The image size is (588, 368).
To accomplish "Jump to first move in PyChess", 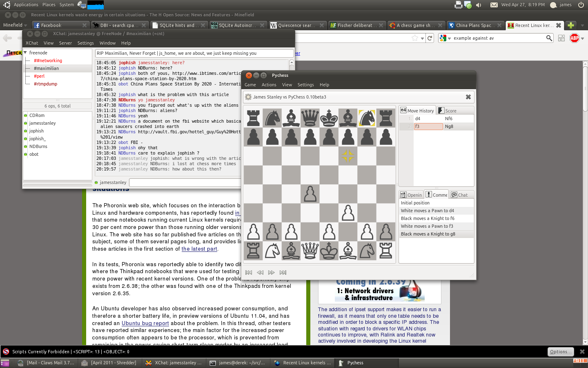I will click(x=249, y=272).
